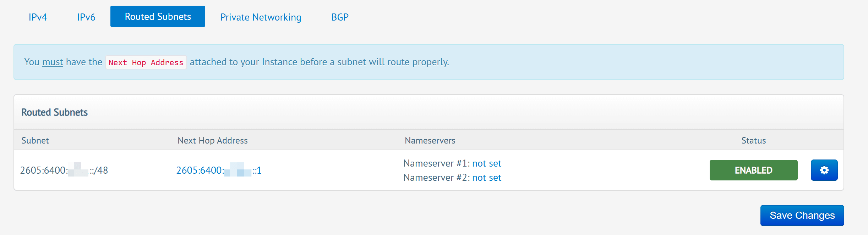Viewport: 868px width, 235px height.
Task: Go to the Private Networking tab
Action: (x=261, y=17)
